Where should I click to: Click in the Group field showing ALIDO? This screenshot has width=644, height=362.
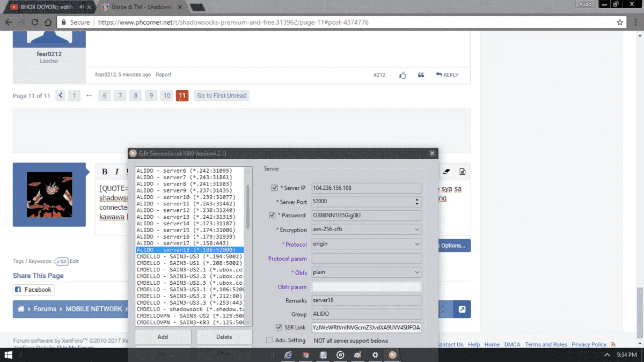click(367, 314)
